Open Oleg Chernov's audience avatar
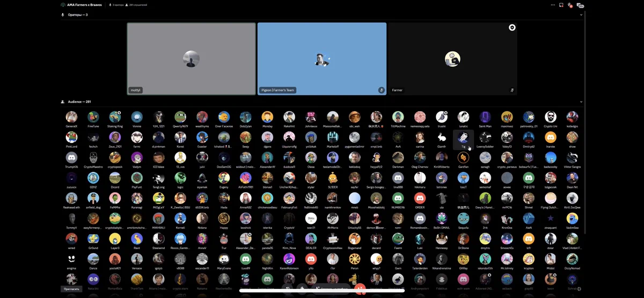 tap(420, 158)
